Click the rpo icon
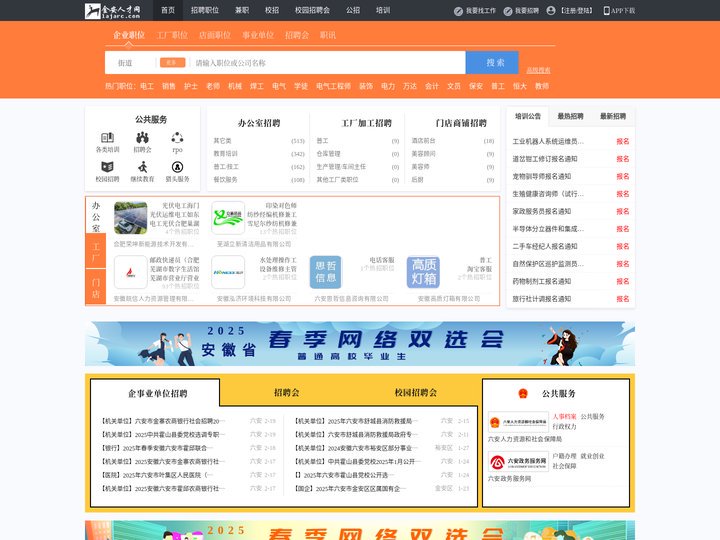This screenshot has width=720, height=540. (177, 137)
